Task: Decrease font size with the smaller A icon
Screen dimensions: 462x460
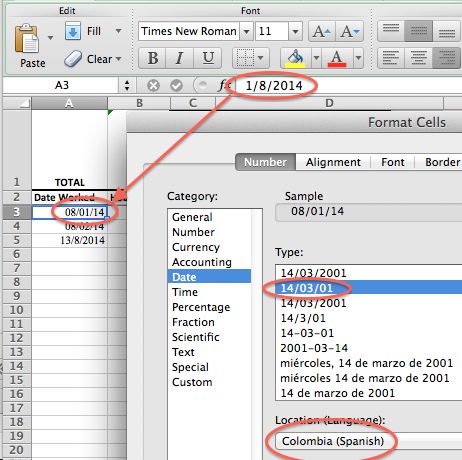Action: [x=349, y=31]
